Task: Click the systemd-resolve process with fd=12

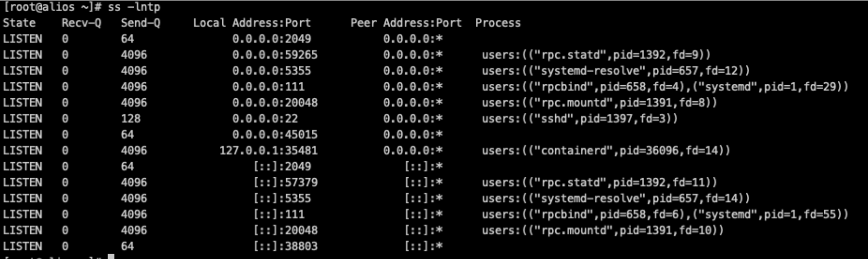Action: (x=615, y=71)
